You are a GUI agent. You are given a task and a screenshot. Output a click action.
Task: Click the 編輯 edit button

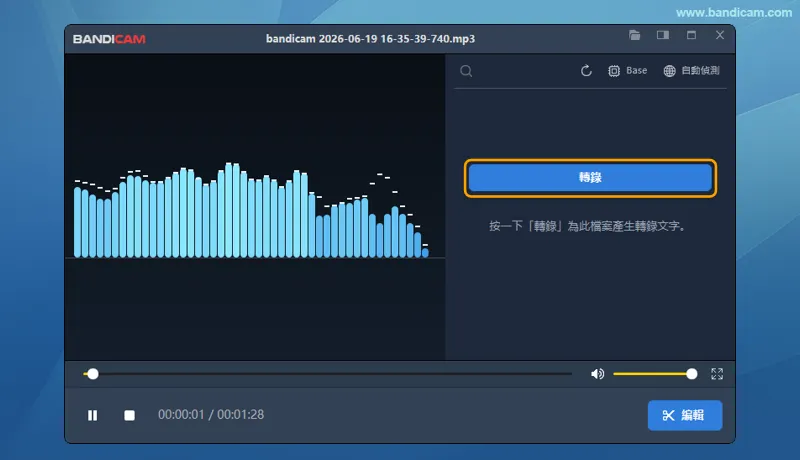[685, 415]
